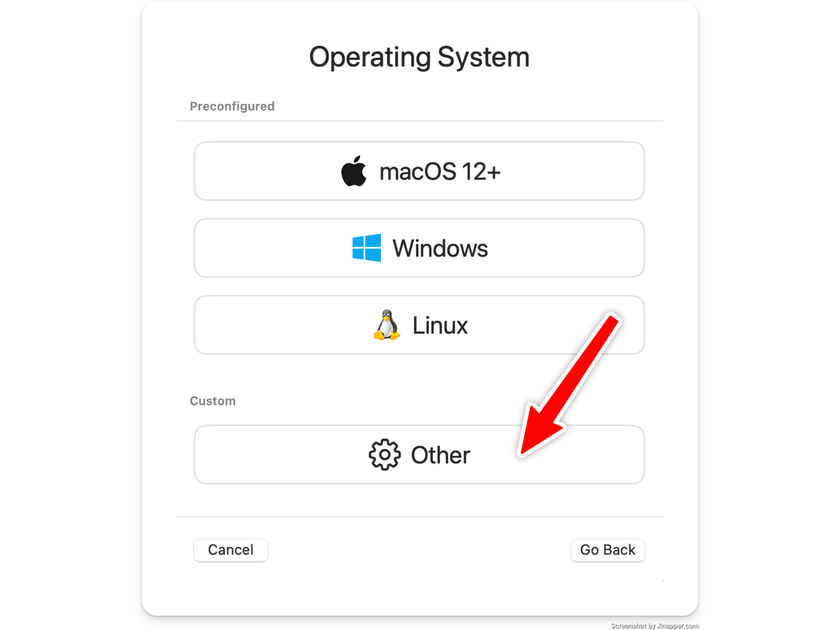840x630 pixels.
Task: Select the Other custom option
Action: coord(419,455)
